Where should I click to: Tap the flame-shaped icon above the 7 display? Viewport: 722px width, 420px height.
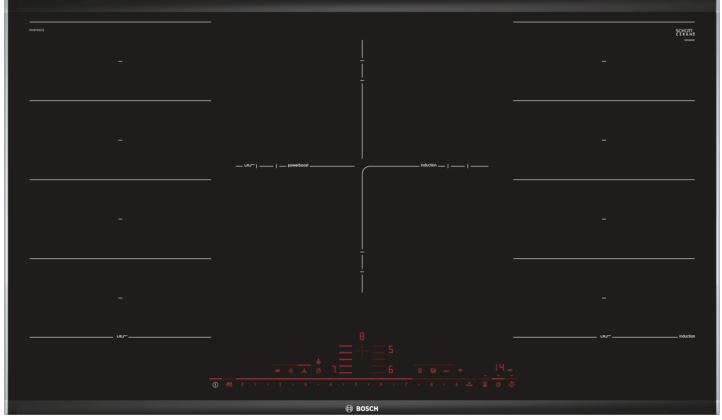(319, 360)
